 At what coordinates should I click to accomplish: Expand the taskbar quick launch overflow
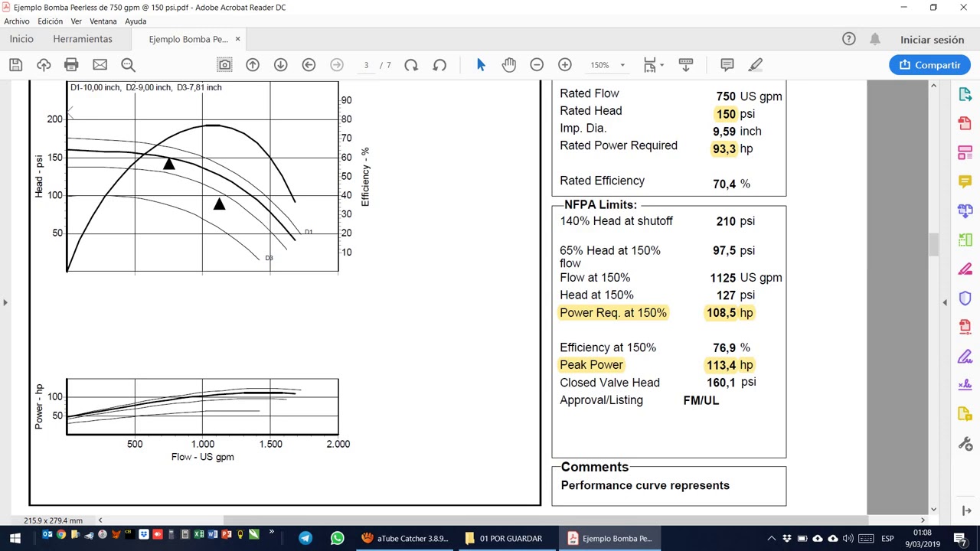tap(271, 533)
